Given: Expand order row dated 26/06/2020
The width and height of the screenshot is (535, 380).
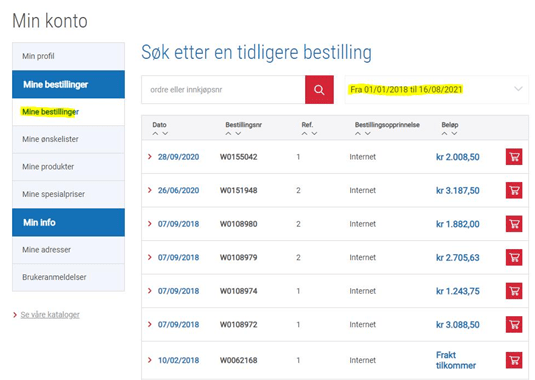Looking at the screenshot, I should click(x=149, y=190).
